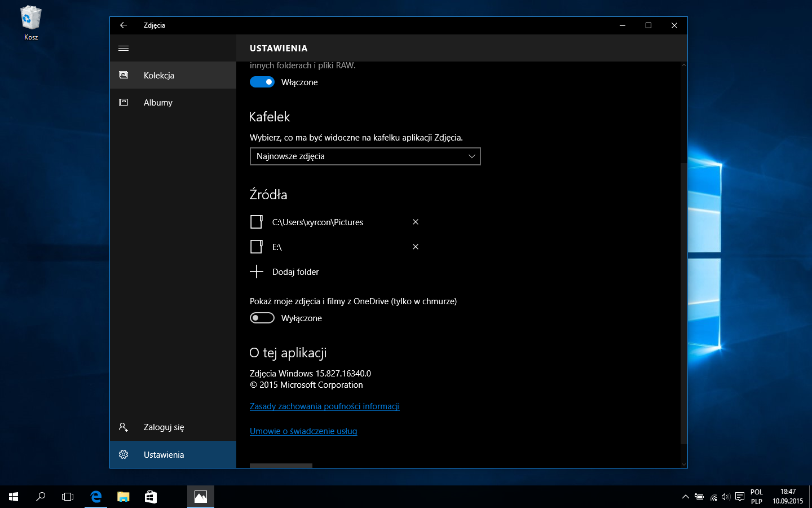Open the hamburger menu in Zdjęcia
This screenshot has height=508, width=812.
123,48
